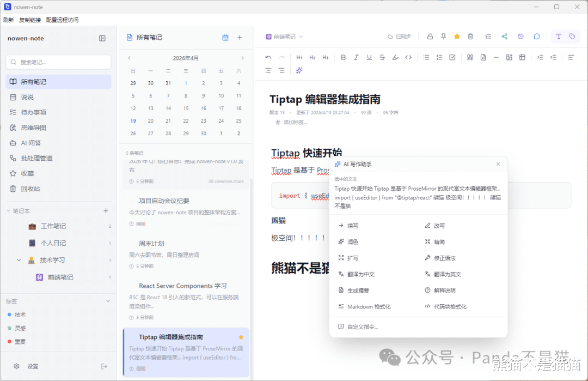Screen dimensions: 588x381
Task: Open the 前端笔记 notebook dropdown
Action: point(284,37)
